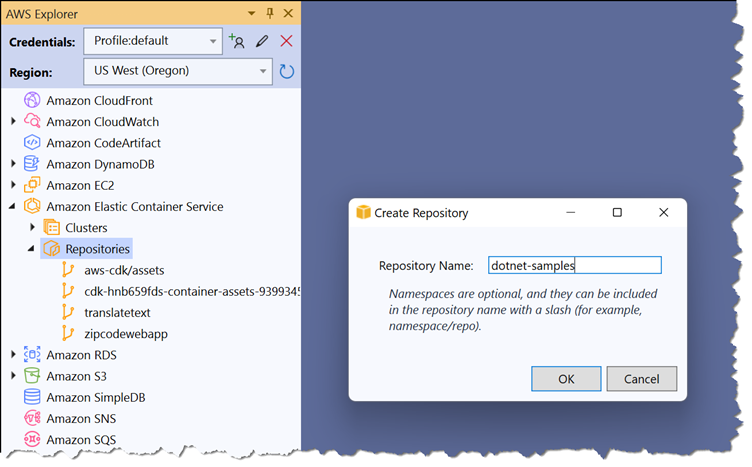Open the Region dropdown showing US West (Oregon)

tap(178, 71)
